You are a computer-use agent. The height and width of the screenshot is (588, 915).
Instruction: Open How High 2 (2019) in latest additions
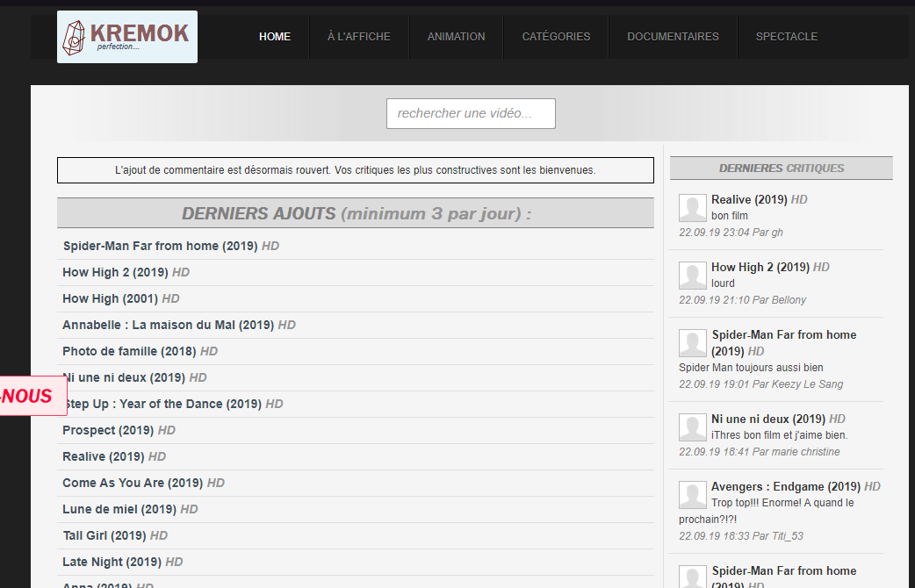click(x=126, y=272)
